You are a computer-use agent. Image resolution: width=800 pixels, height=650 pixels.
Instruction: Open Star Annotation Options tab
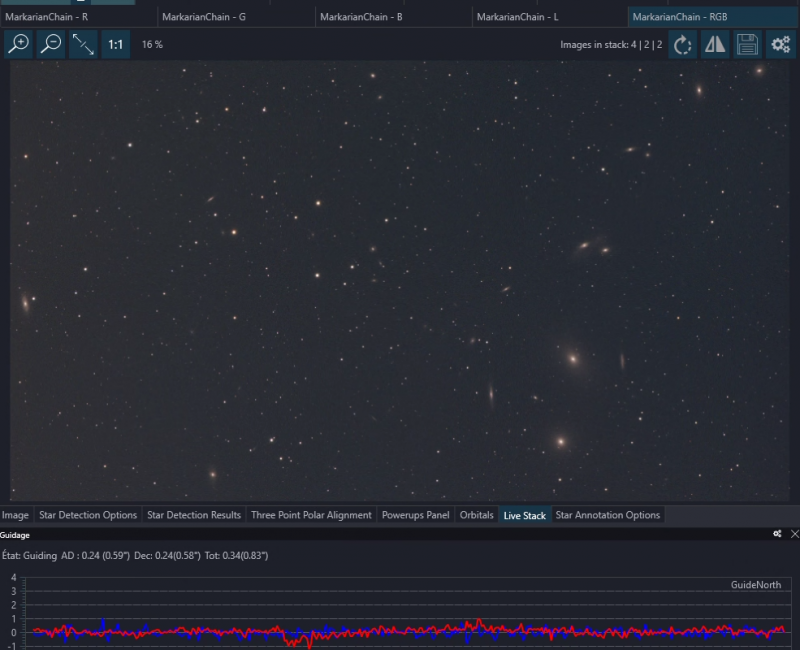coord(608,515)
